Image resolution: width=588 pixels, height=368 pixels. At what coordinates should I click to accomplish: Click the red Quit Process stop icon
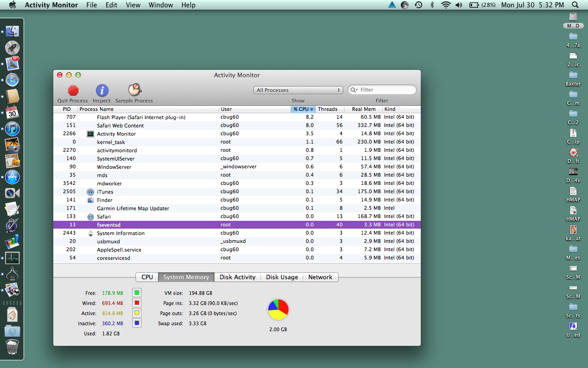(73, 90)
